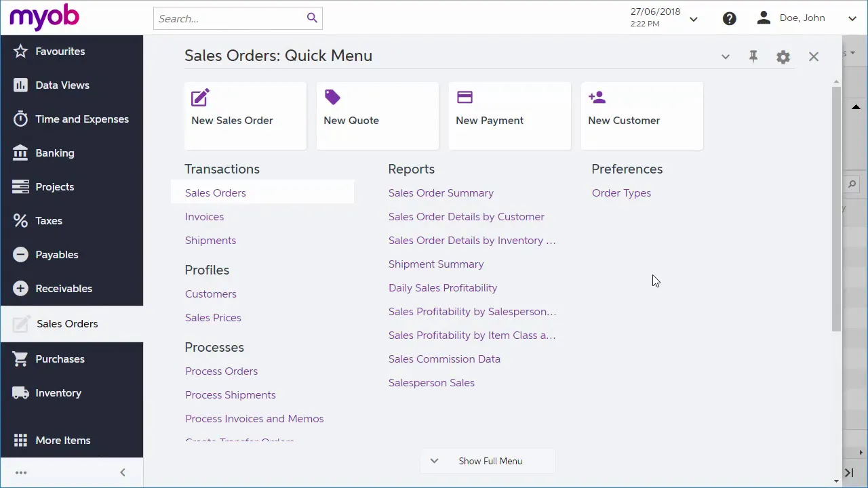Open the Doe, John user dropdown
This screenshot has width=868, height=488.
pyautogui.click(x=852, y=19)
